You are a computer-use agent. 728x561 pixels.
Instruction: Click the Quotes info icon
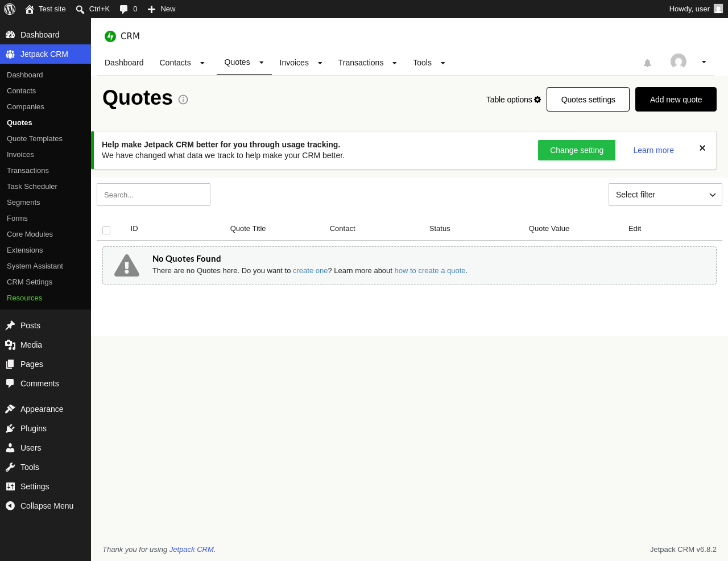pos(183,100)
